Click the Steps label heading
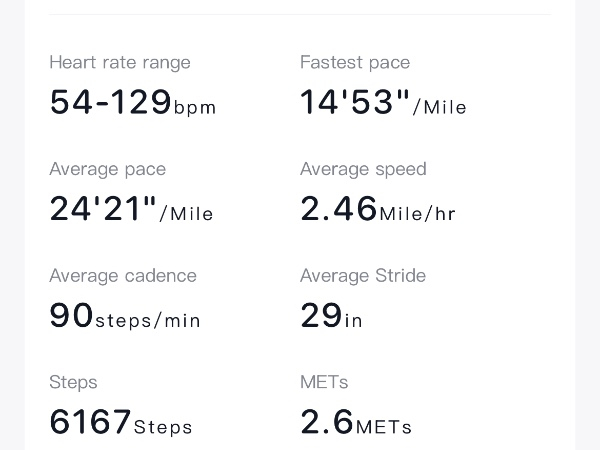The image size is (600, 450). (73, 382)
